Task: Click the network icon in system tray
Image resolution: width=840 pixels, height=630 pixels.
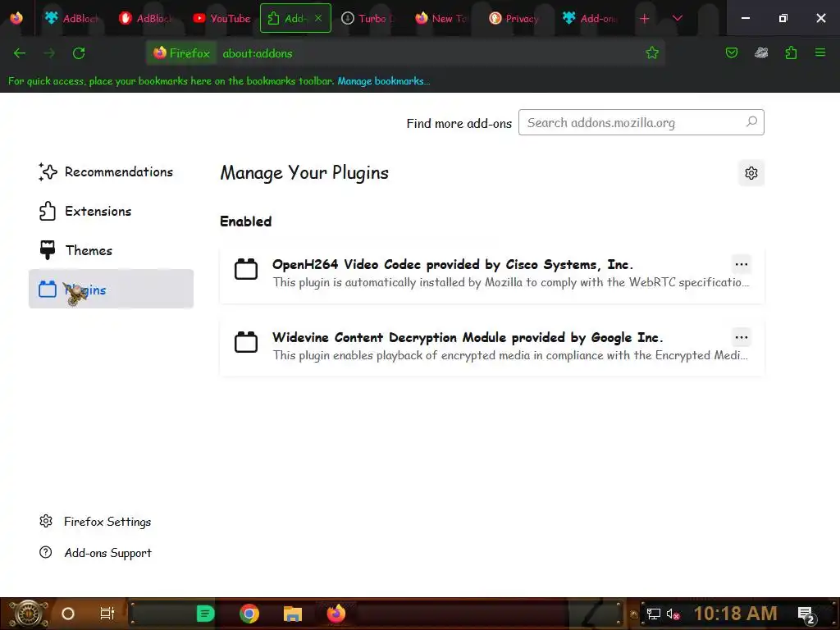Action: tap(654, 614)
